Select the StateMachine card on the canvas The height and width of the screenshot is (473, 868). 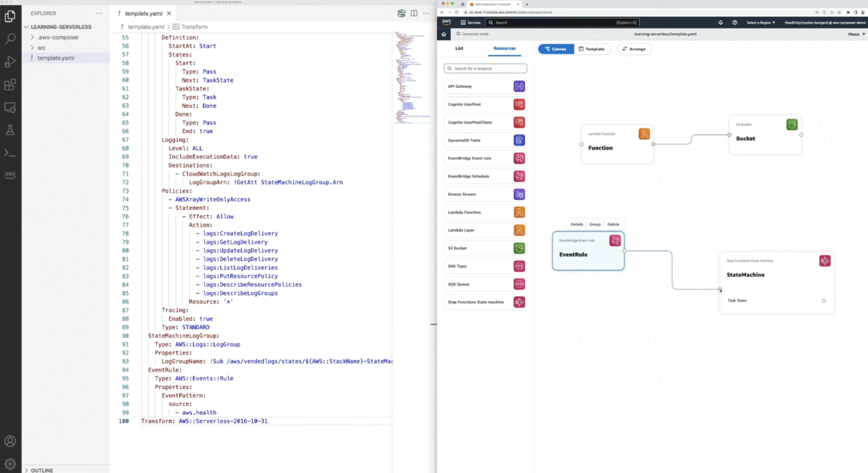tap(777, 282)
